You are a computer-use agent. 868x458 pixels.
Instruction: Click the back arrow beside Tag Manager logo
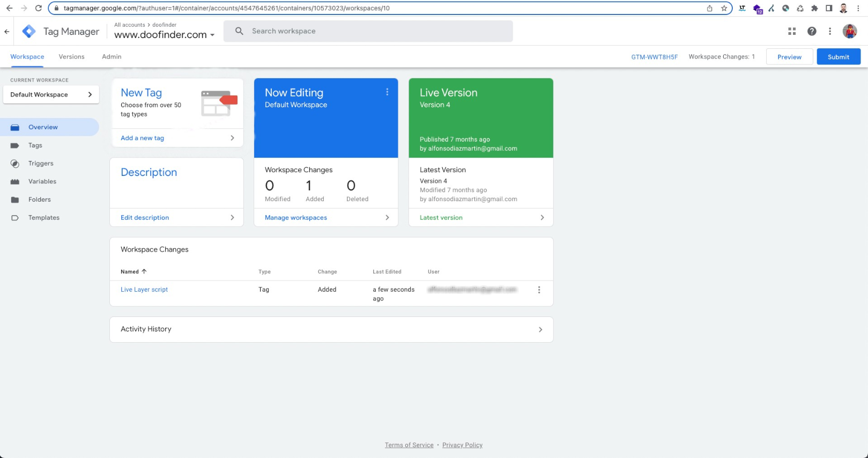pos(7,32)
